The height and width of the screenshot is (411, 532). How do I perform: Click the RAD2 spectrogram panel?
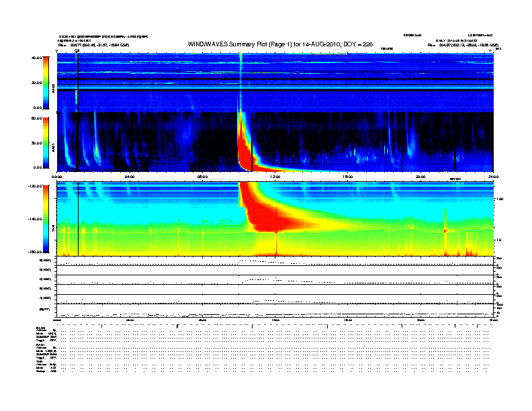(x=275, y=83)
